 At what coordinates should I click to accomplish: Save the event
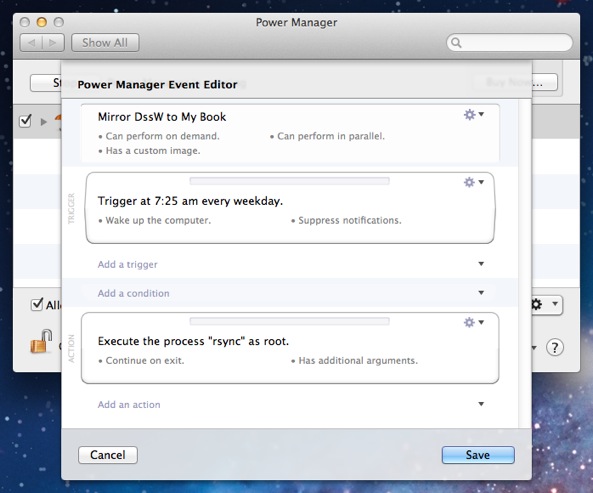pos(478,455)
